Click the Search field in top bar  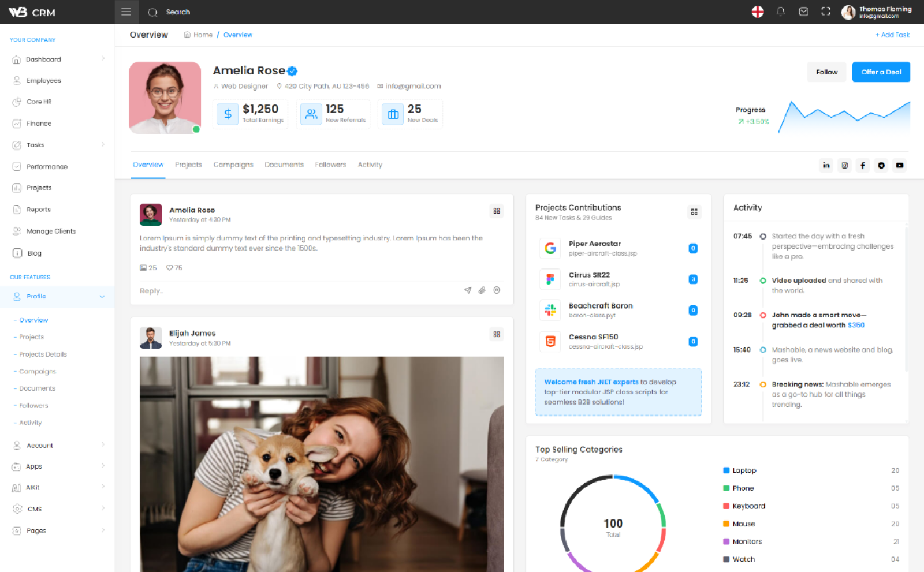pos(178,12)
